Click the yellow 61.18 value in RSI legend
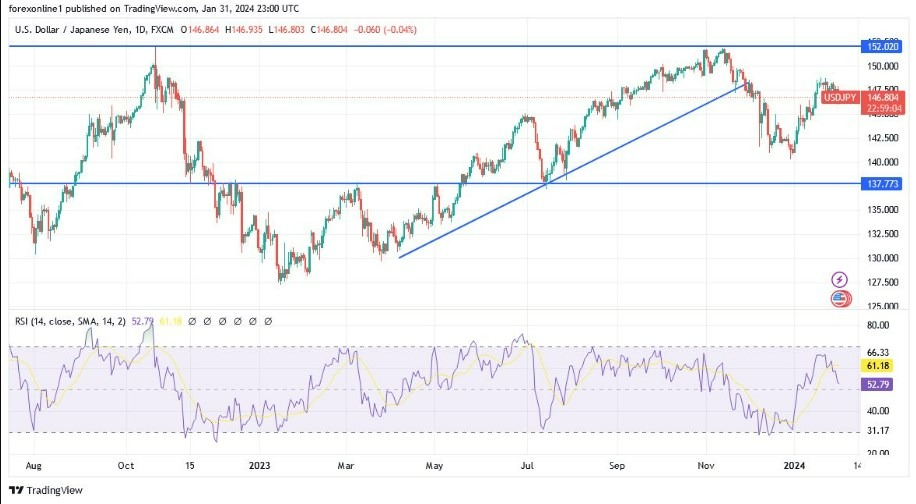916x504 pixels. (x=170, y=321)
